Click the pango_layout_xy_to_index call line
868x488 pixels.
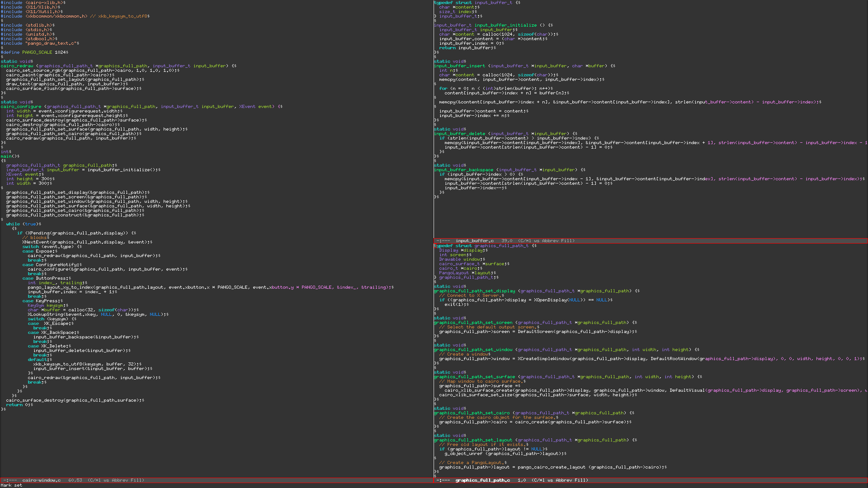click(211, 287)
